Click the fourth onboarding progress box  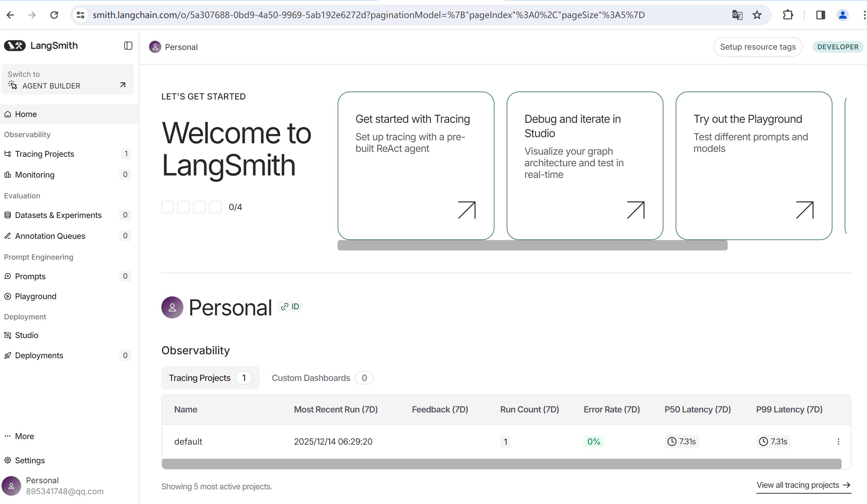point(215,207)
